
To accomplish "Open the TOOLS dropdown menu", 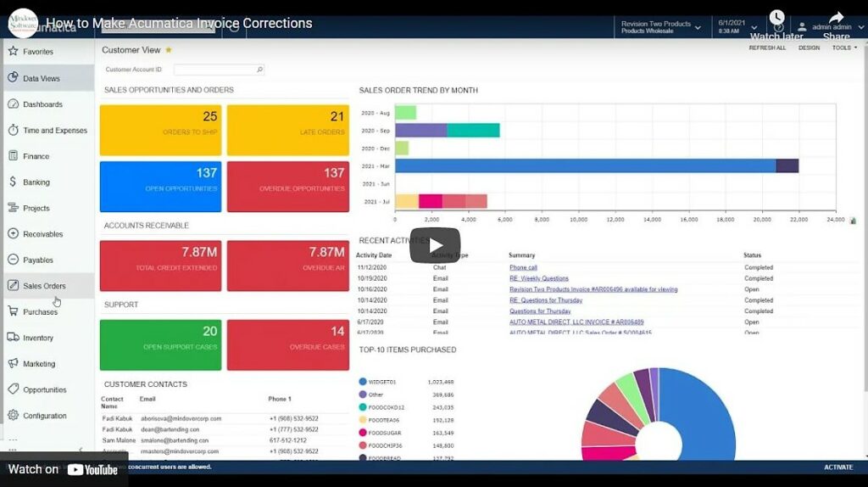I will click(x=844, y=48).
